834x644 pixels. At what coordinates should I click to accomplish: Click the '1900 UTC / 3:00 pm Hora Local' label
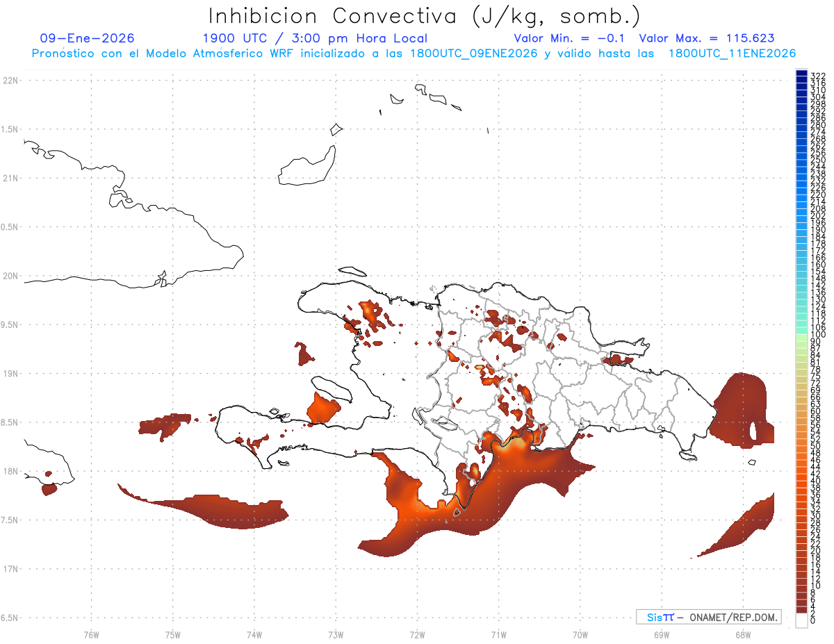[315, 38]
